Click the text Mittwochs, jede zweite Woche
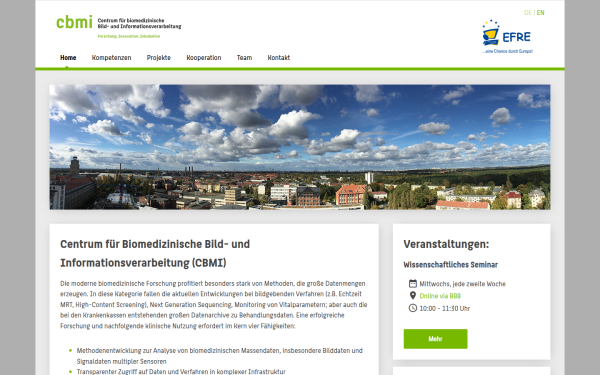The width and height of the screenshot is (600, 375). tap(462, 284)
